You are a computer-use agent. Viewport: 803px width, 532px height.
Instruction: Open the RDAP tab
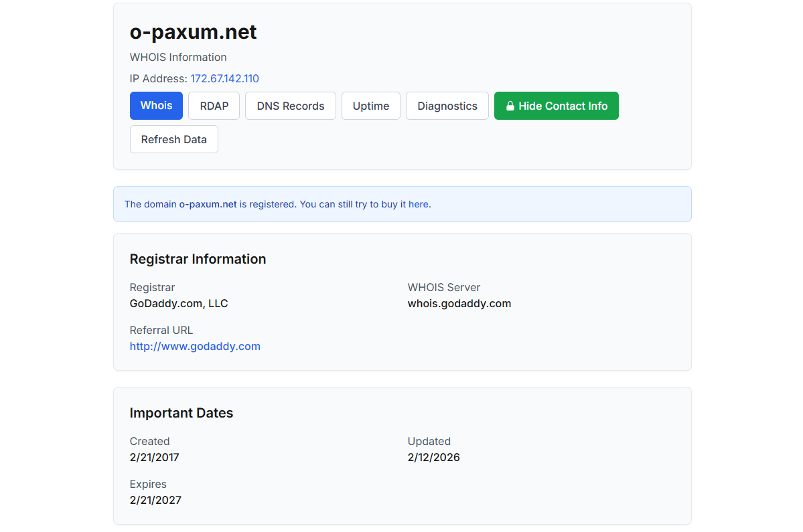pyautogui.click(x=214, y=106)
